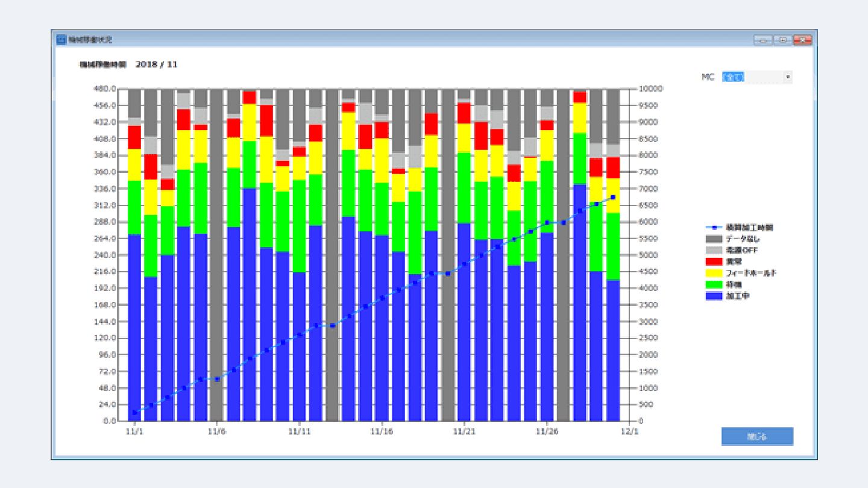868x488 pixels.
Task: Close the window with the red X
Action: click(802, 40)
